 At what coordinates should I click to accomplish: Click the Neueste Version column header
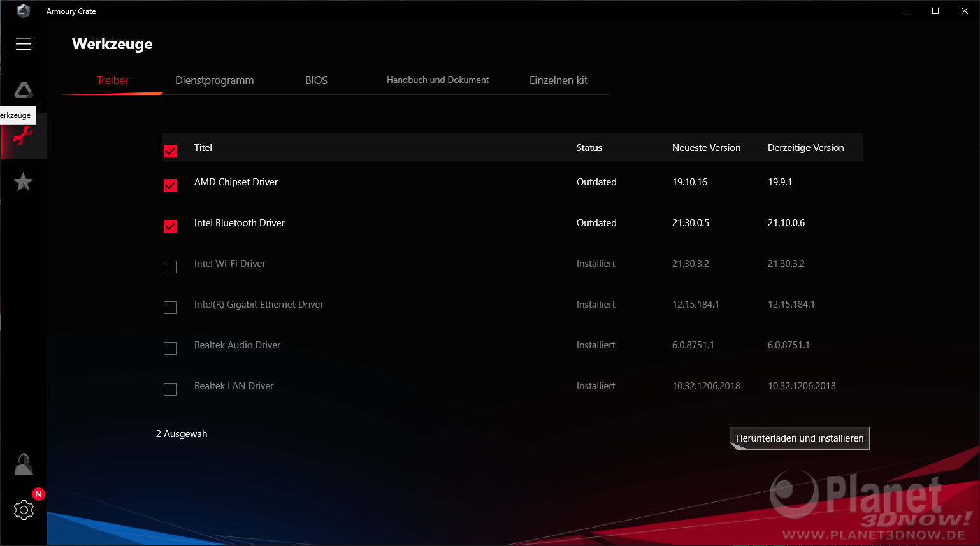pos(707,148)
